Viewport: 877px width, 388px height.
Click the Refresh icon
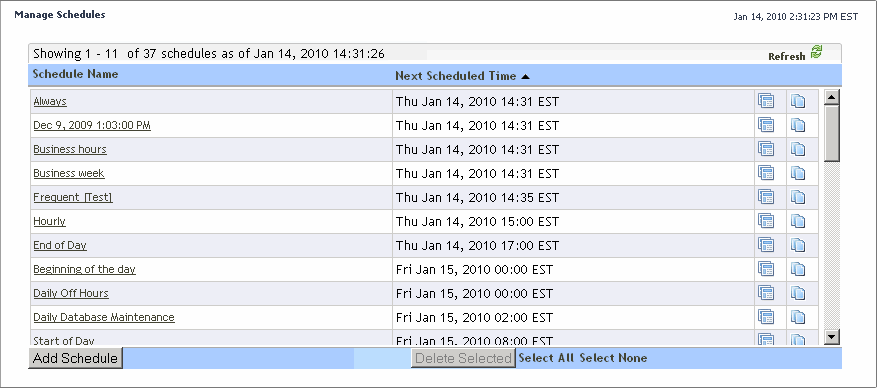coord(817,53)
